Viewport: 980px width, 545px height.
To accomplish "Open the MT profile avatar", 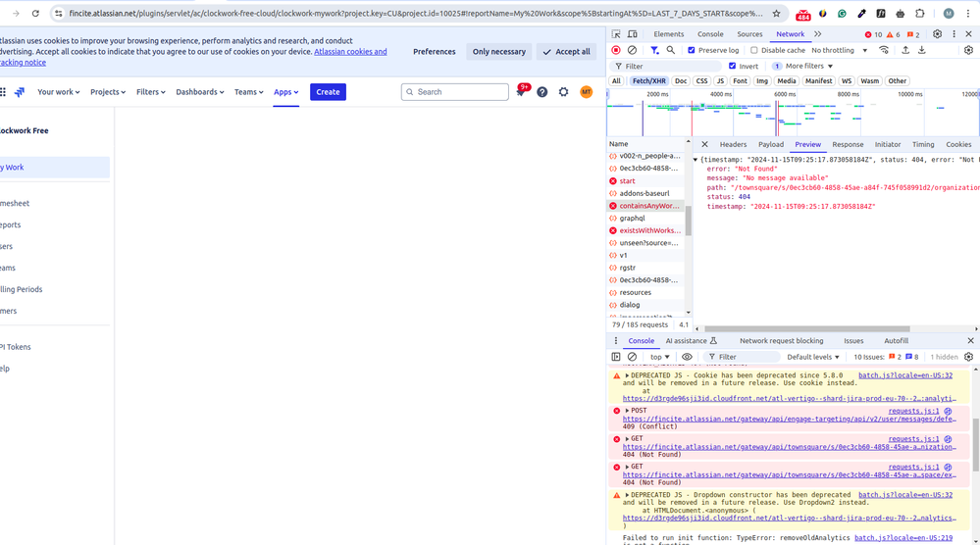I will (x=586, y=92).
